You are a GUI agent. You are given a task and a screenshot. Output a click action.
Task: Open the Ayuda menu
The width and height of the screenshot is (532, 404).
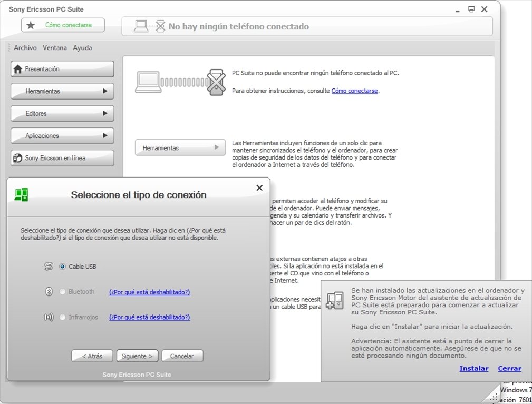(x=82, y=48)
